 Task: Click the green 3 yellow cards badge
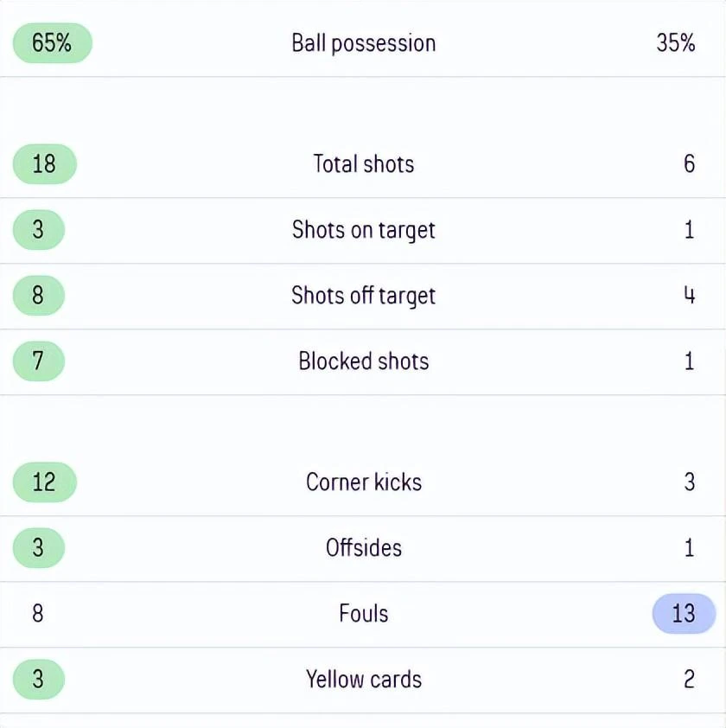[x=39, y=680]
